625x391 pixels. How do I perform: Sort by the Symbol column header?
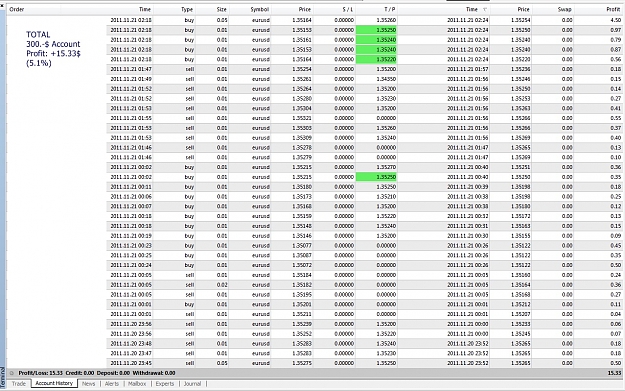pos(259,9)
